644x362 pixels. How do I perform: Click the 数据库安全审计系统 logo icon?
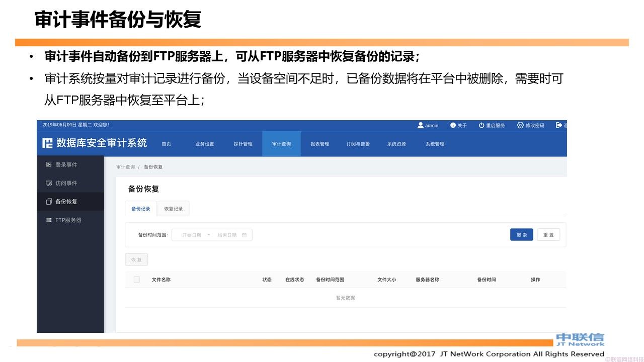click(x=47, y=143)
